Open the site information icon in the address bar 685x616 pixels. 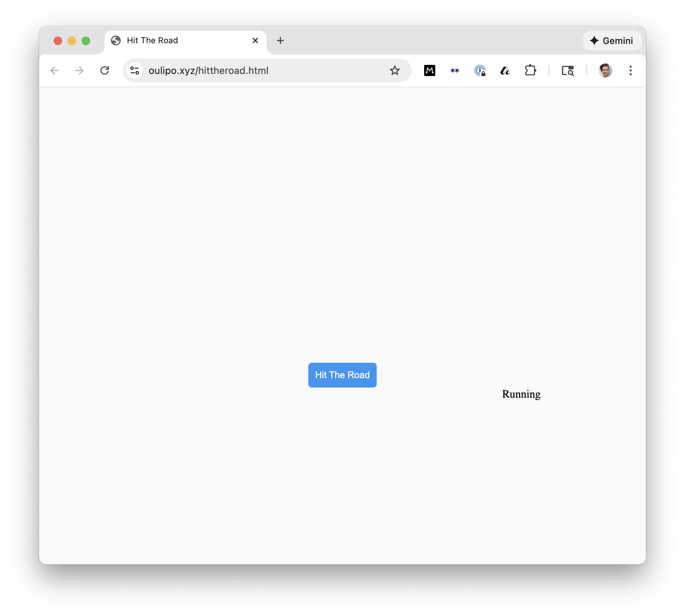point(135,70)
